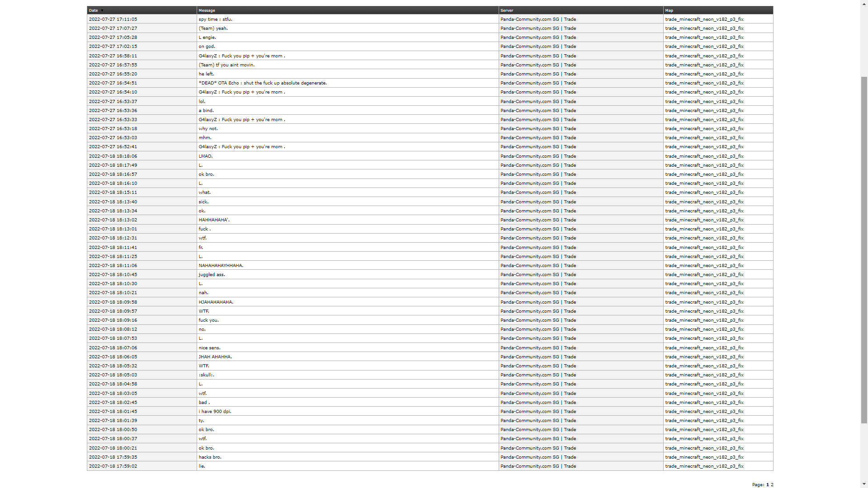Click the 'i have 900 dpi.' message row
This screenshot has width=868, height=488.
[x=215, y=411]
